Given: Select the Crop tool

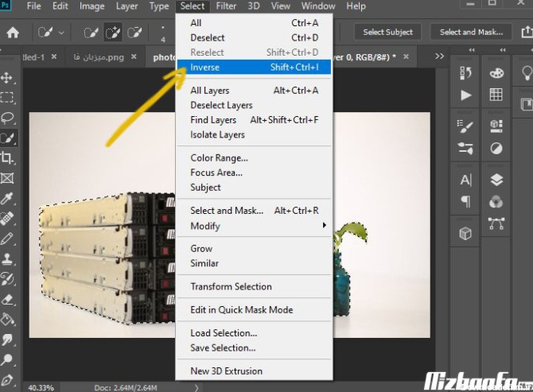Looking at the screenshot, I should [7, 158].
